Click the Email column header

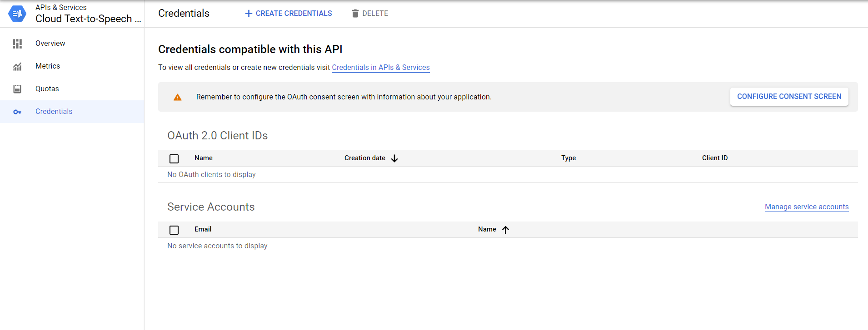[x=203, y=229]
